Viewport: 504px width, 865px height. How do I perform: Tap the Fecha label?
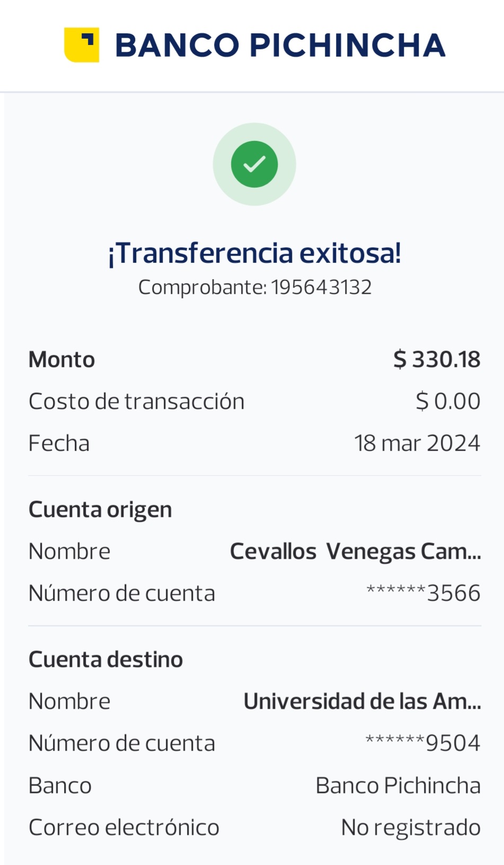coord(59,443)
